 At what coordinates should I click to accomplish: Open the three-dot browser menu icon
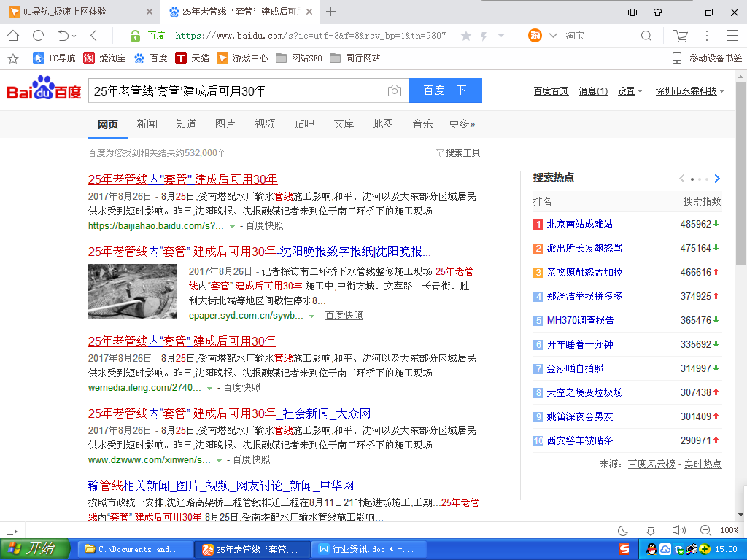click(705, 35)
